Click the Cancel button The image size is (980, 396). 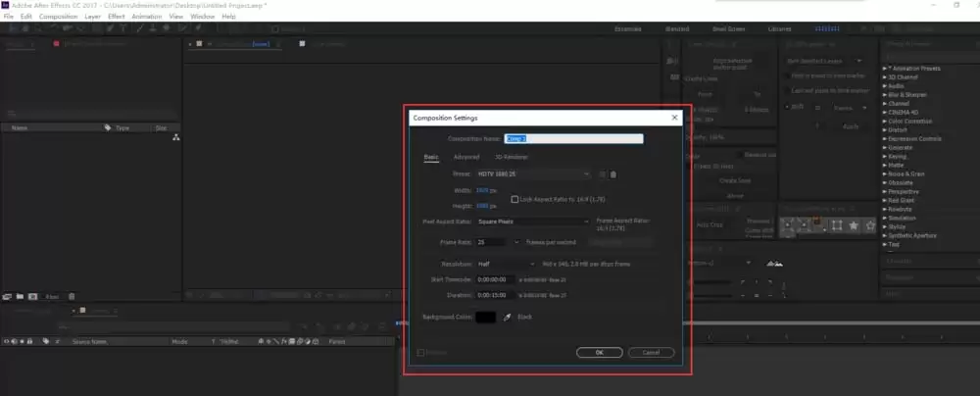pos(652,353)
